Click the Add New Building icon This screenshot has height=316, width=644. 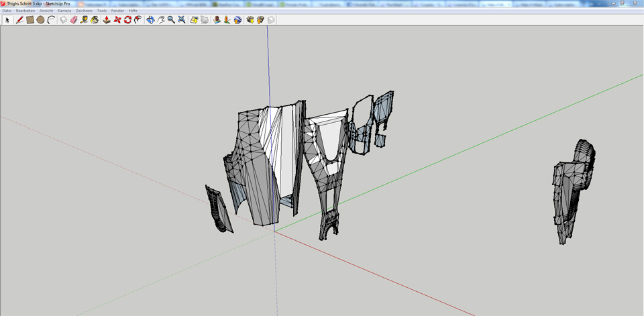[217, 19]
